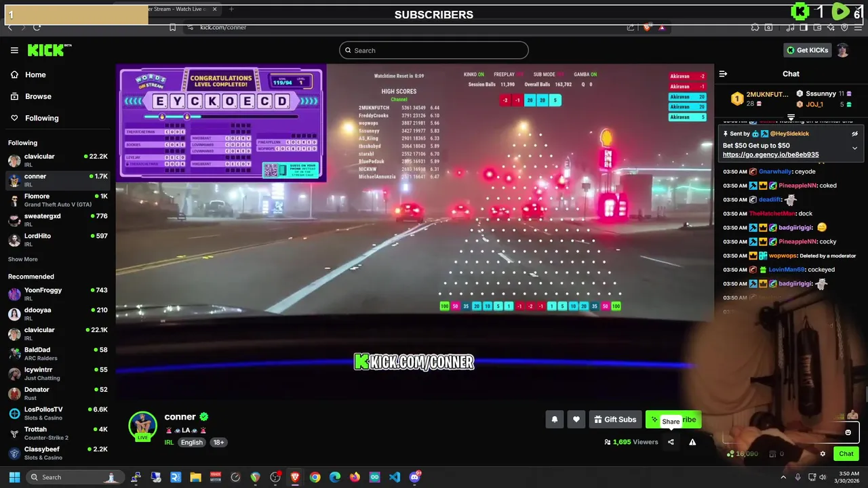Bookmark this page icon in address bar
Screen dimensions: 868x488
click(172, 27)
